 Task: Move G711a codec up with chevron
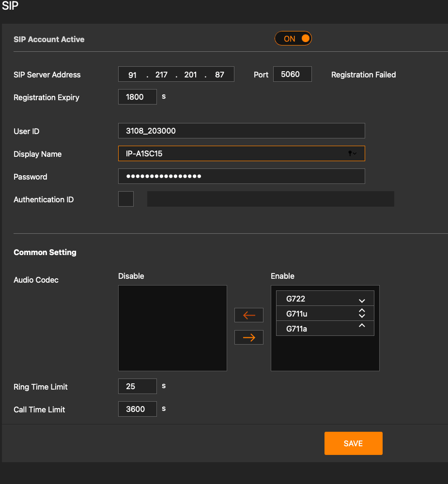click(361, 326)
